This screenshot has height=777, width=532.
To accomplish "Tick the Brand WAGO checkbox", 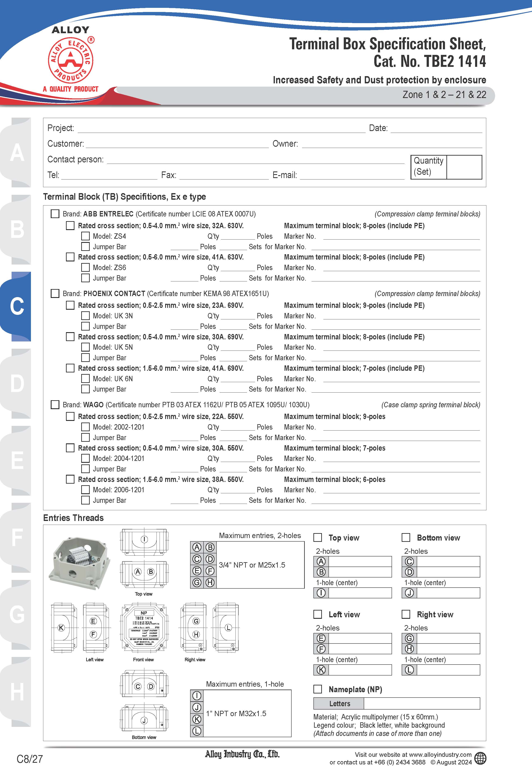I will 55,405.
